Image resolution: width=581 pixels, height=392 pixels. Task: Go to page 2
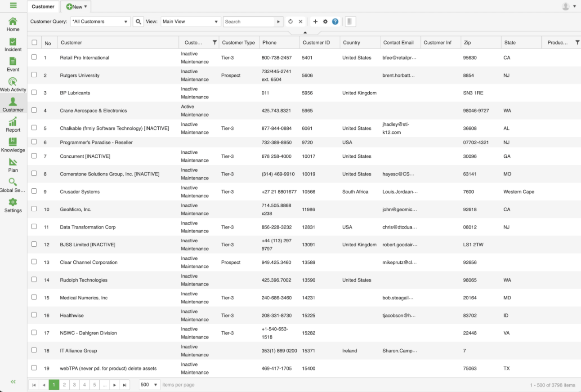(x=64, y=385)
